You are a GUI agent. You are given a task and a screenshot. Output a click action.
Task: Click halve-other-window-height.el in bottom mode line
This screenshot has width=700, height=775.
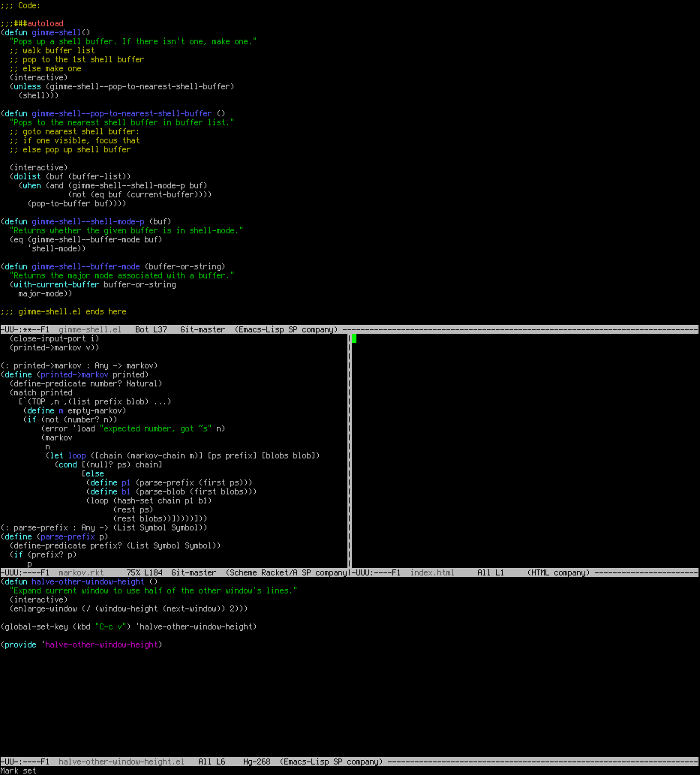122,761
